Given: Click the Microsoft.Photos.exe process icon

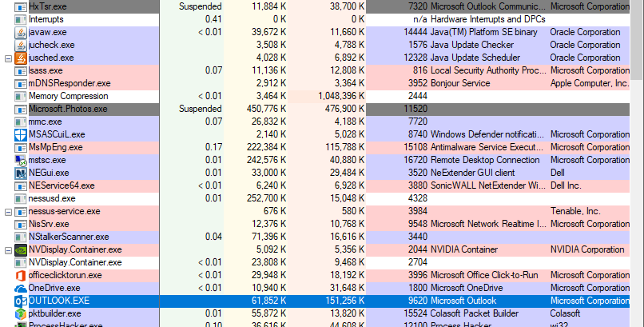Looking at the screenshot, I should [x=21, y=110].
